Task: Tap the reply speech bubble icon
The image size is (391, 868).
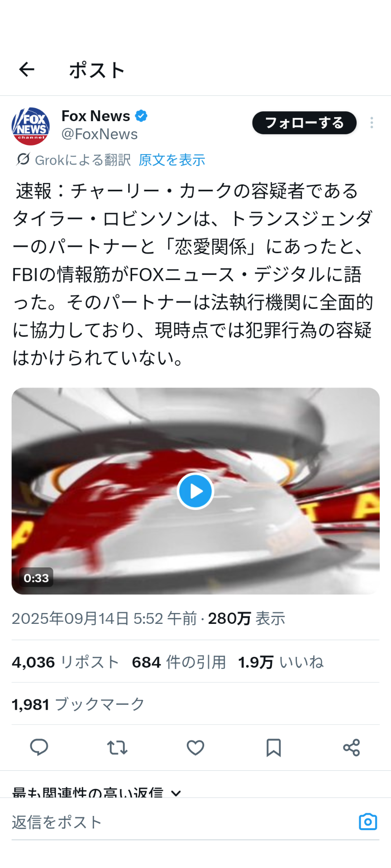Action: [39, 747]
